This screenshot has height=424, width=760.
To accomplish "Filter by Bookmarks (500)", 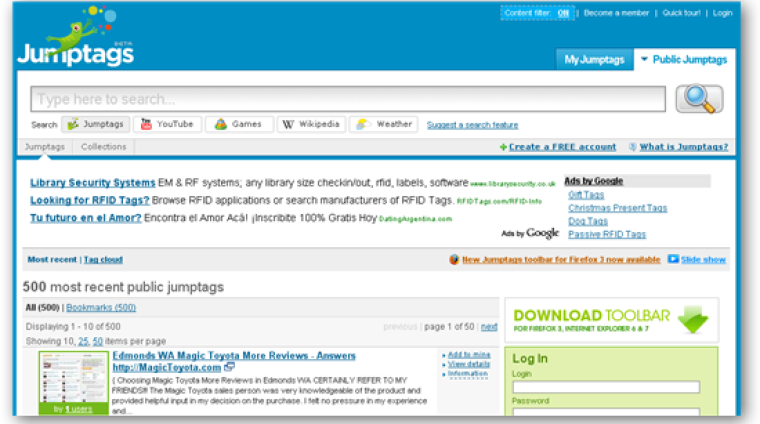I will point(101,307).
